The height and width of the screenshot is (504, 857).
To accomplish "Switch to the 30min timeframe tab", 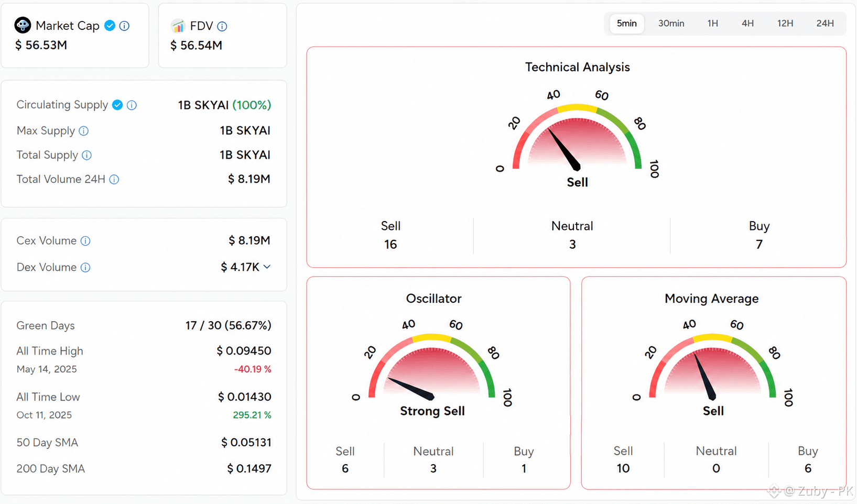I will click(671, 23).
